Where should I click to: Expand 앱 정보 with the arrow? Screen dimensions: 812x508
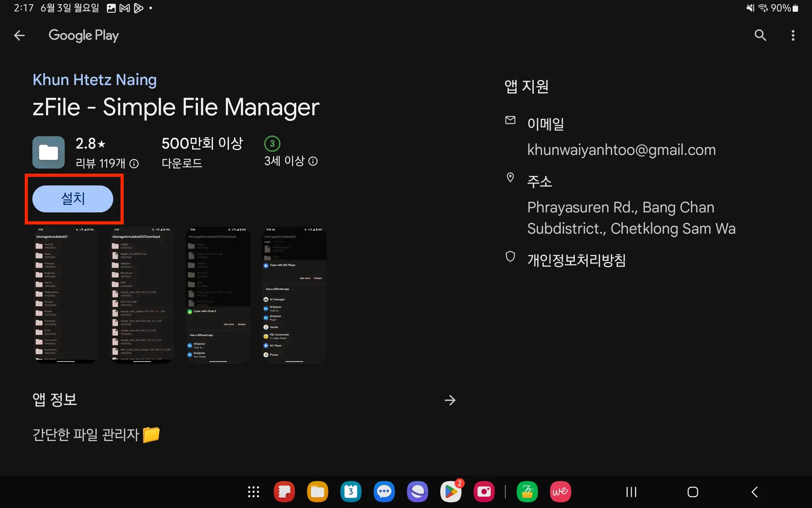pyautogui.click(x=450, y=400)
